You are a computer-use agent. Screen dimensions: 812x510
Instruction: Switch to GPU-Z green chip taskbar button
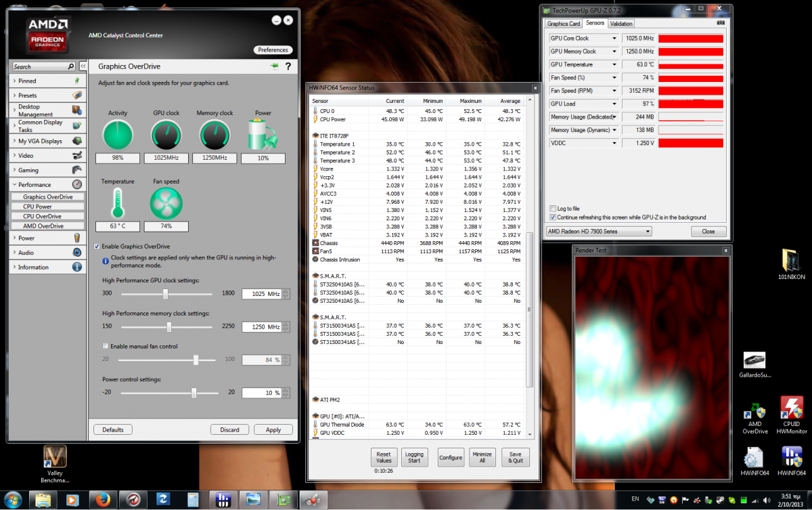pos(284,500)
